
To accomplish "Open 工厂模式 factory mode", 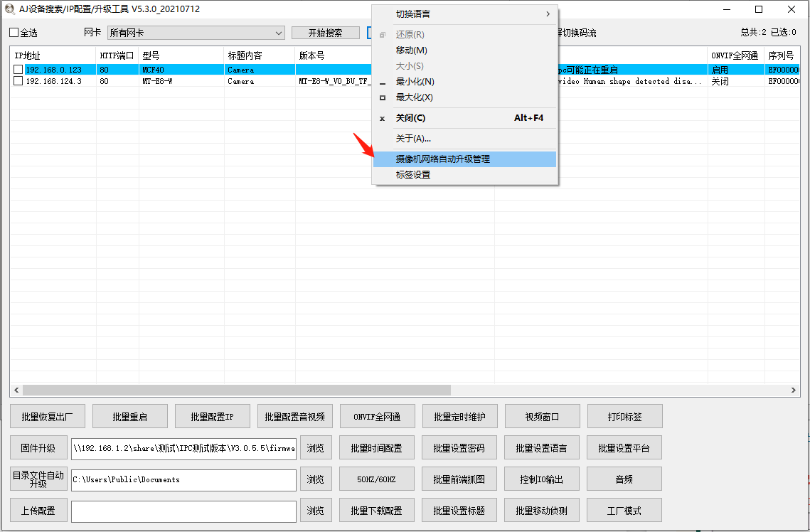I will (624, 510).
